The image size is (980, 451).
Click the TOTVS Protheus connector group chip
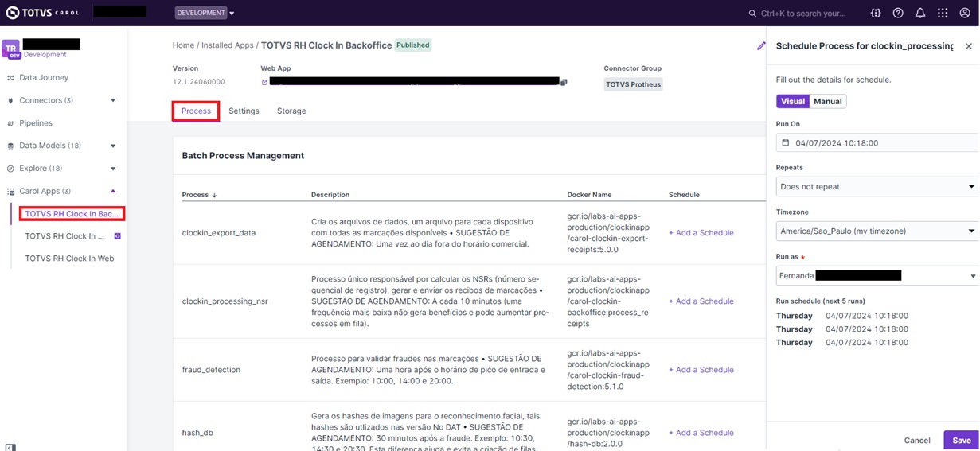(x=633, y=84)
